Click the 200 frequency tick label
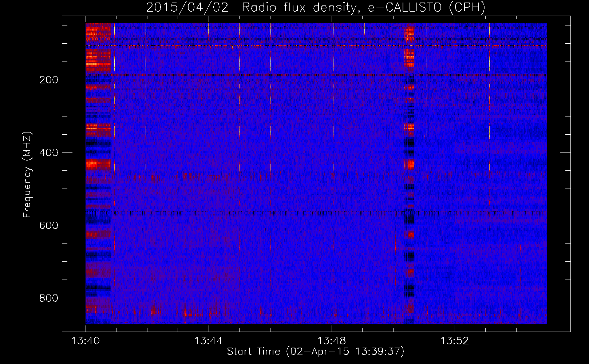Viewport: 589px width, 364px height. [49, 80]
